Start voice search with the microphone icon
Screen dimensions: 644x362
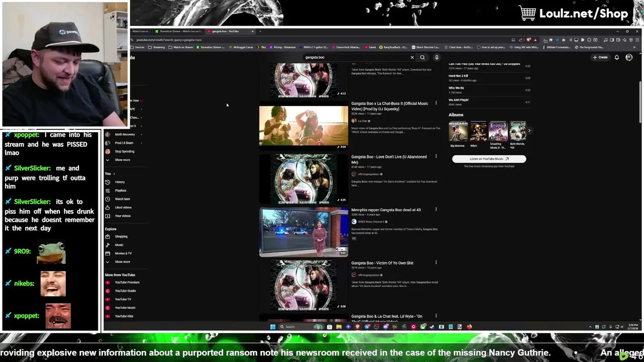(437, 57)
